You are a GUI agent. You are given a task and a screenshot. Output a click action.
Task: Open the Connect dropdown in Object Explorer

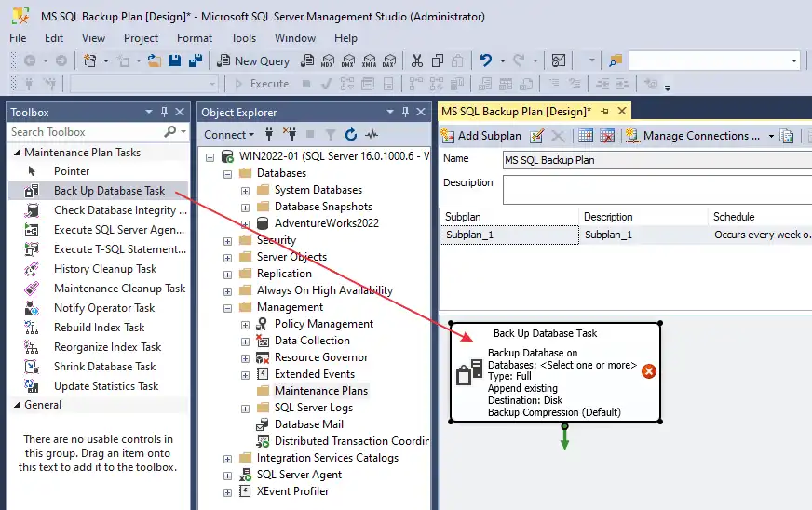229,135
